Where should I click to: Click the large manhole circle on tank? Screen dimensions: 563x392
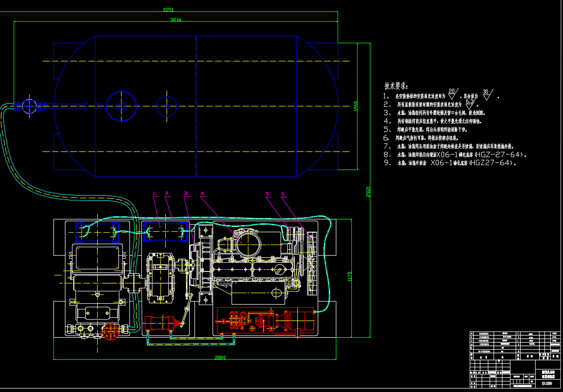pyautogui.click(x=121, y=106)
